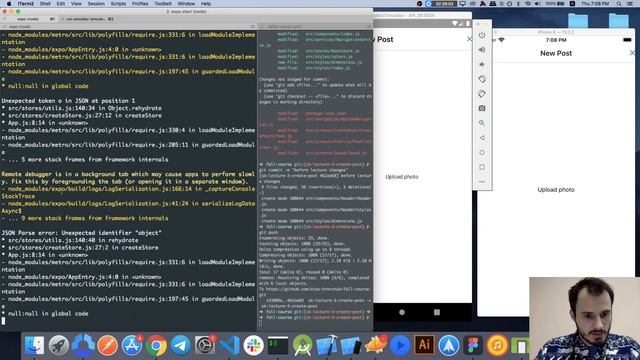Viewport: 640px width, 360px height.
Task: Open the View menu
Action: [x=76, y=4]
